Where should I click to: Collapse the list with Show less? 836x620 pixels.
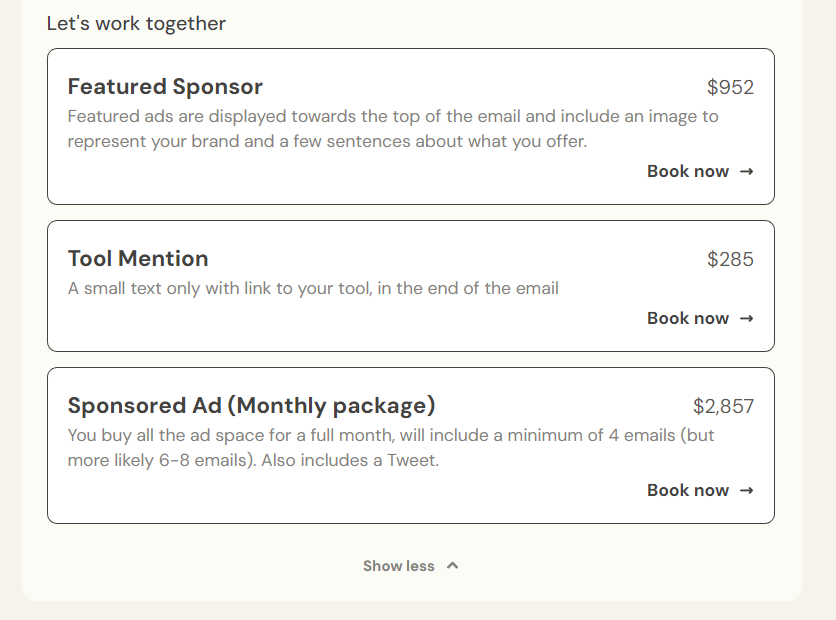coord(399,566)
